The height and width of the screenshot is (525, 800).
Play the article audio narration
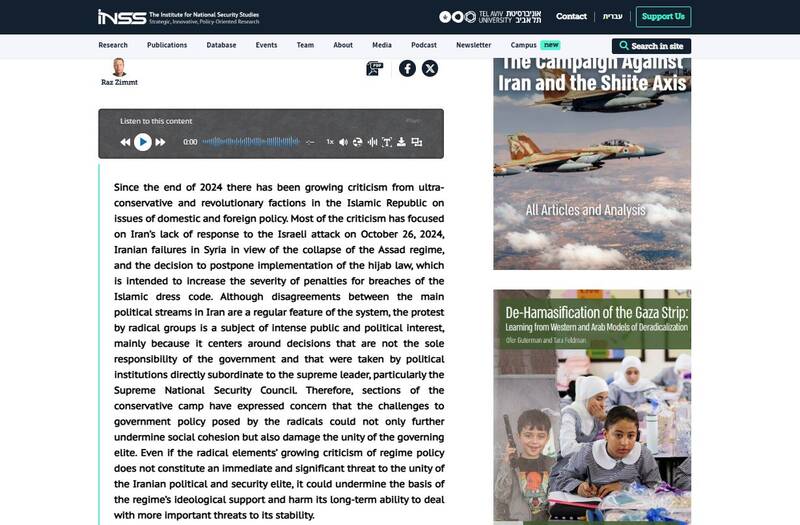pos(143,142)
